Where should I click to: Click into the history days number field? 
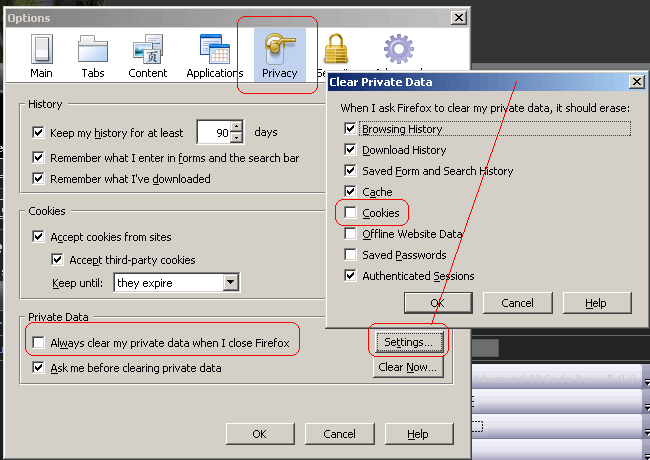(212, 132)
